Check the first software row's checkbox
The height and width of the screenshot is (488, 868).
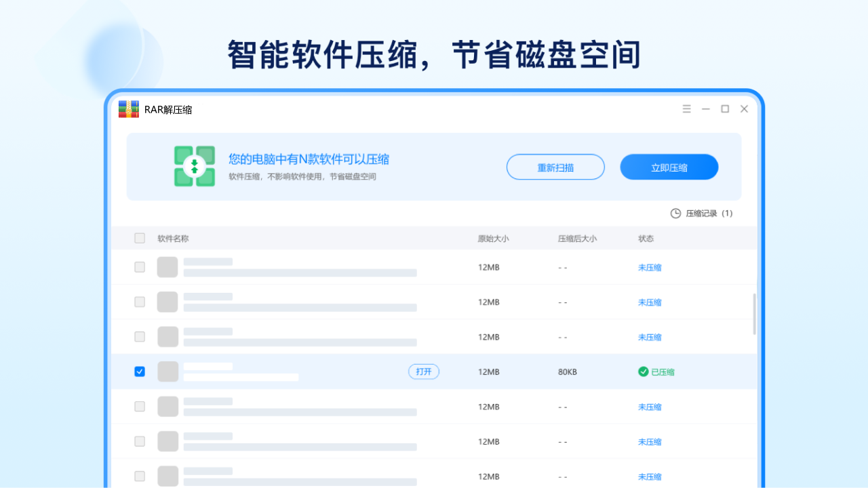point(140,266)
